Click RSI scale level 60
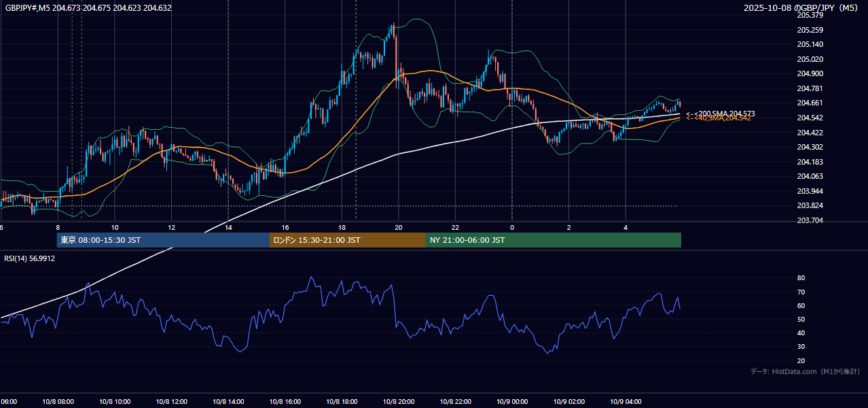Image resolution: width=868 pixels, height=408 pixels. point(801,305)
